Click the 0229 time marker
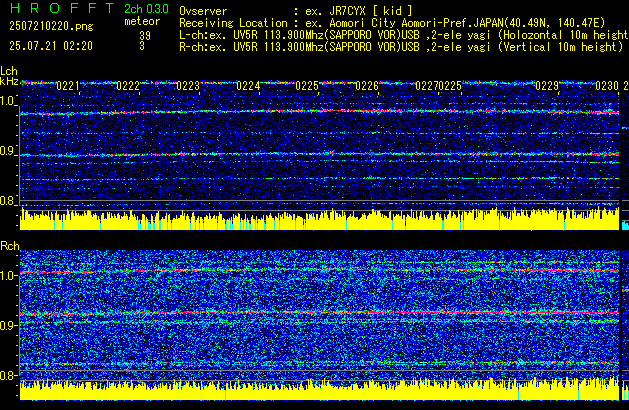The height and width of the screenshot is (410, 629). 547,86
